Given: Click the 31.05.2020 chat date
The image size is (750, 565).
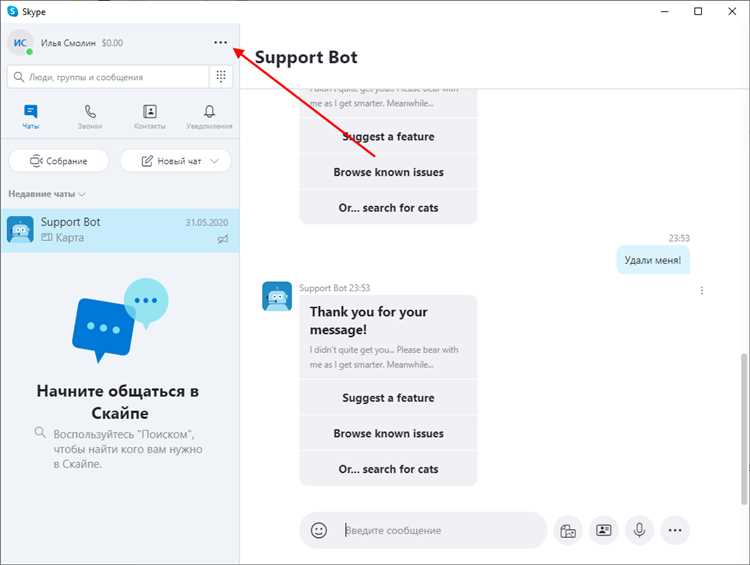Looking at the screenshot, I should [x=207, y=222].
